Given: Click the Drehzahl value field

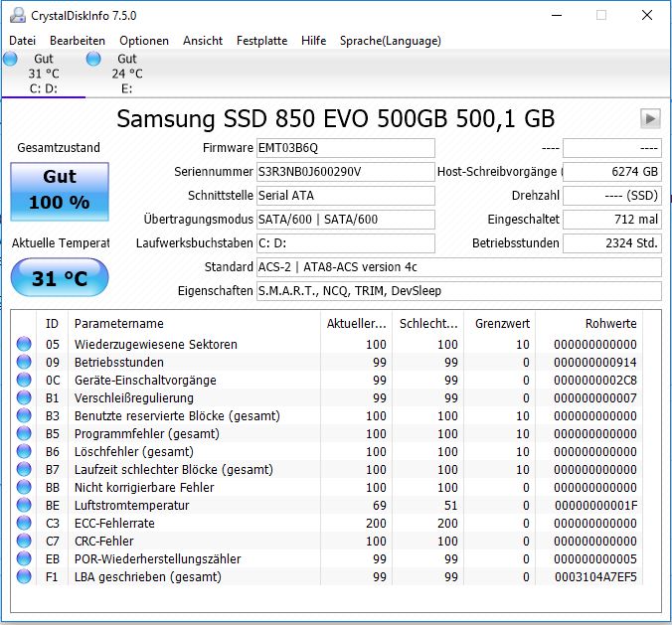Looking at the screenshot, I should [612, 196].
